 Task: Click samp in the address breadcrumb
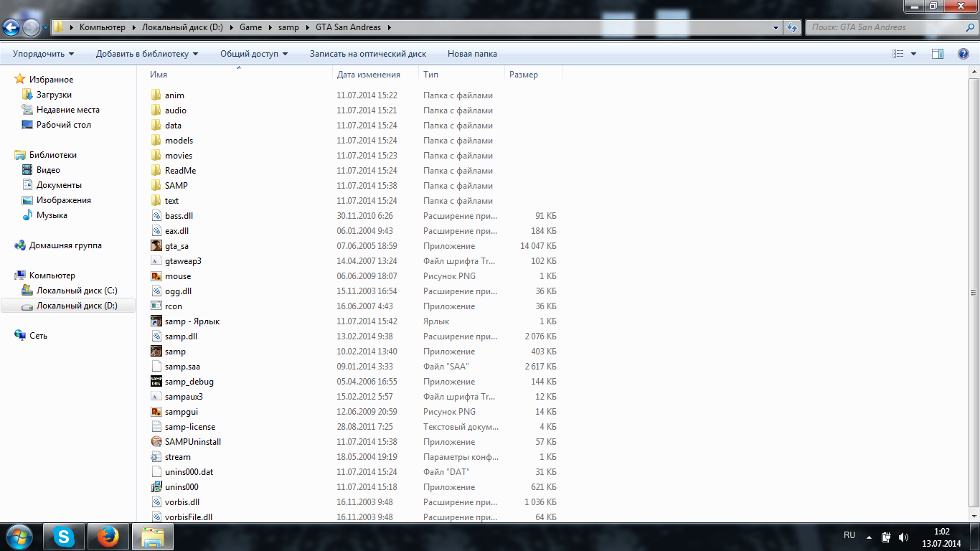(x=288, y=27)
